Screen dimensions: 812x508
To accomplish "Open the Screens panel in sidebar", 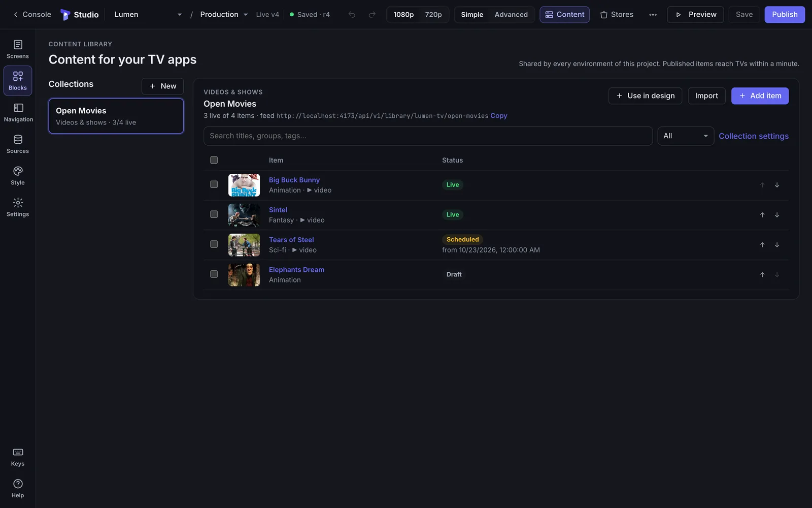I will pos(18,49).
